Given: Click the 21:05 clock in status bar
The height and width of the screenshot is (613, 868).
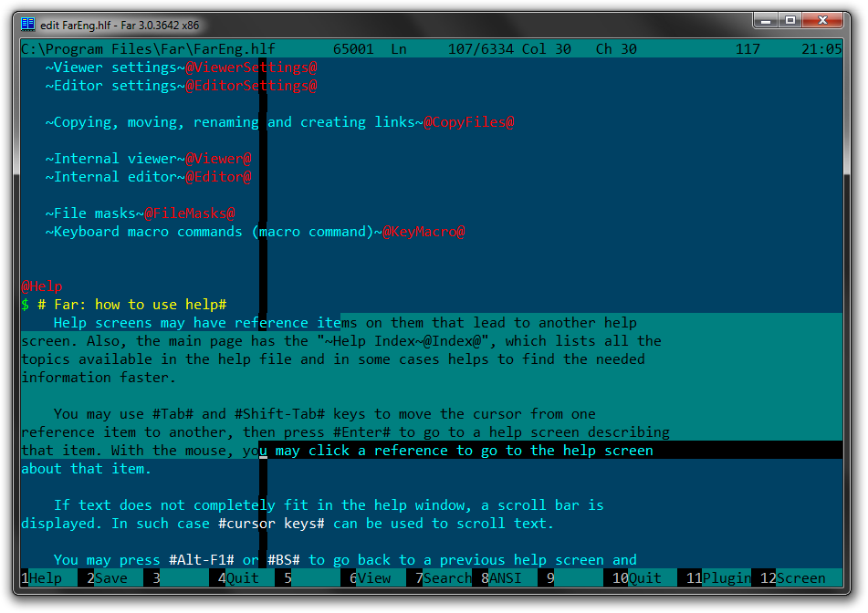Looking at the screenshot, I should [x=821, y=48].
